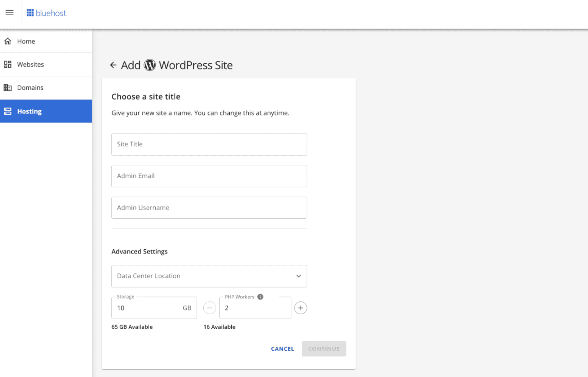Click the Hosting sidebar icon
This screenshot has height=377, width=588.
tap(8, 111)
